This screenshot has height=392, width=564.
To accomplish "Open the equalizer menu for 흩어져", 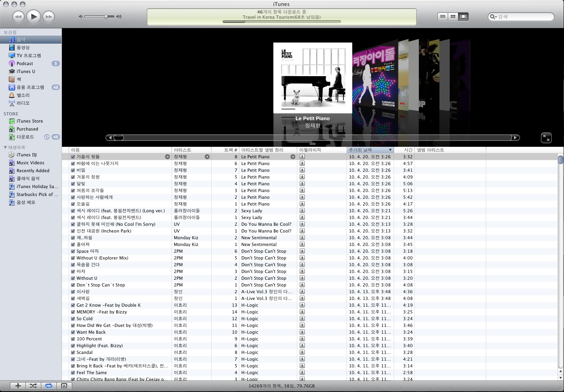I will (x=302, y=244).
